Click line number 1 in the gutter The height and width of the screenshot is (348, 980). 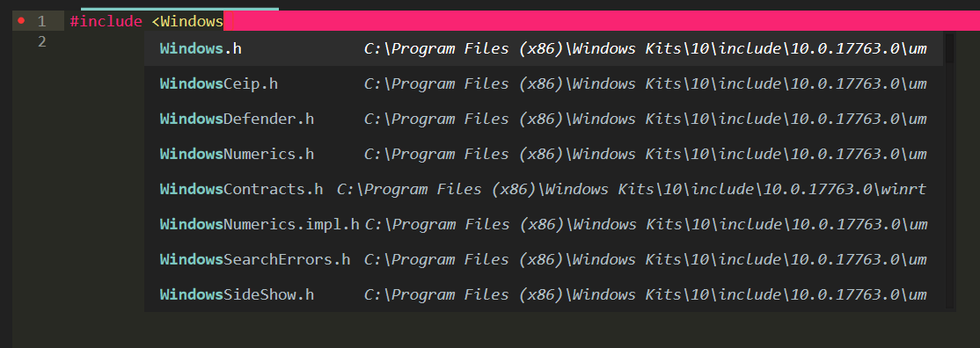[x=41, y=22]
